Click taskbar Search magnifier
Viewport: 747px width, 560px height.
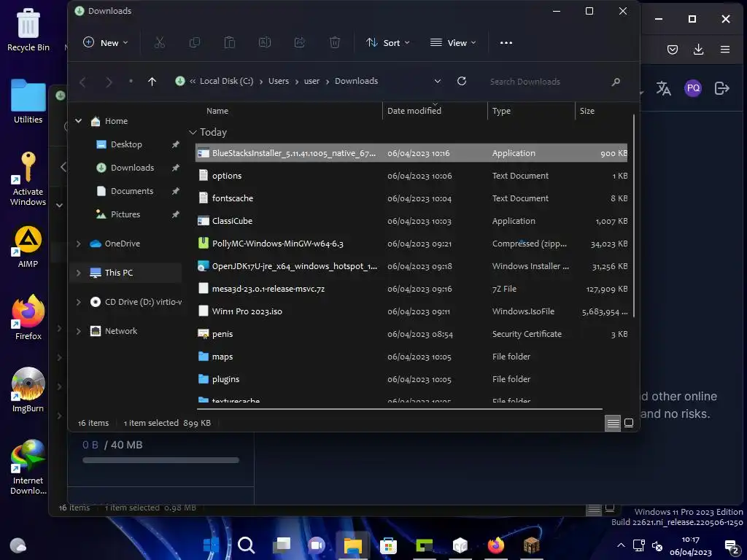pos(247,545)
